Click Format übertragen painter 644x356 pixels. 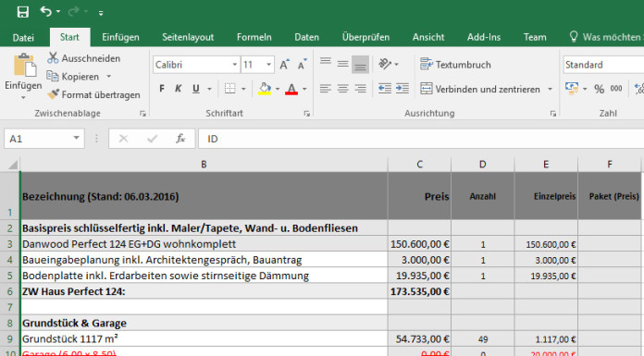(94, 94)
